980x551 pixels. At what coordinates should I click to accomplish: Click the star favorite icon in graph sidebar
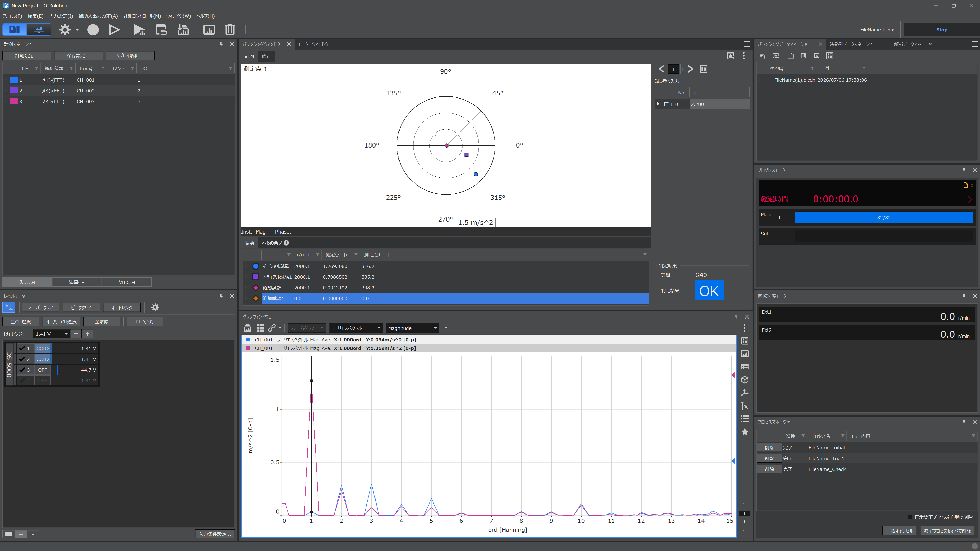click(x=745, y=432)
